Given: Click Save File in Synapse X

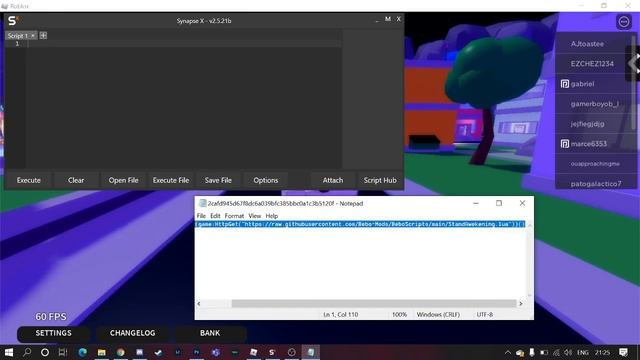Looking at the screenshot, I should (x=218, y=180).
